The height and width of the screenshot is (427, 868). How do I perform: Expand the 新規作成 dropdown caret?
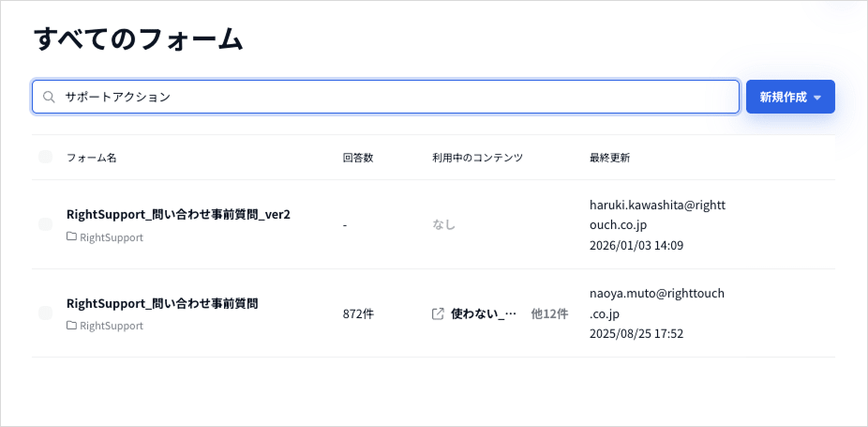click(x=817, y=98)
